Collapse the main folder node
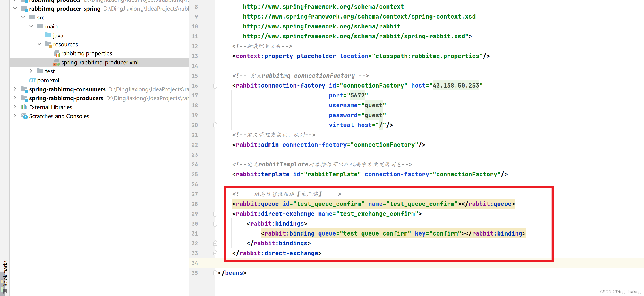The width and height of the screenshot is (644, 296). coord(31,26)
